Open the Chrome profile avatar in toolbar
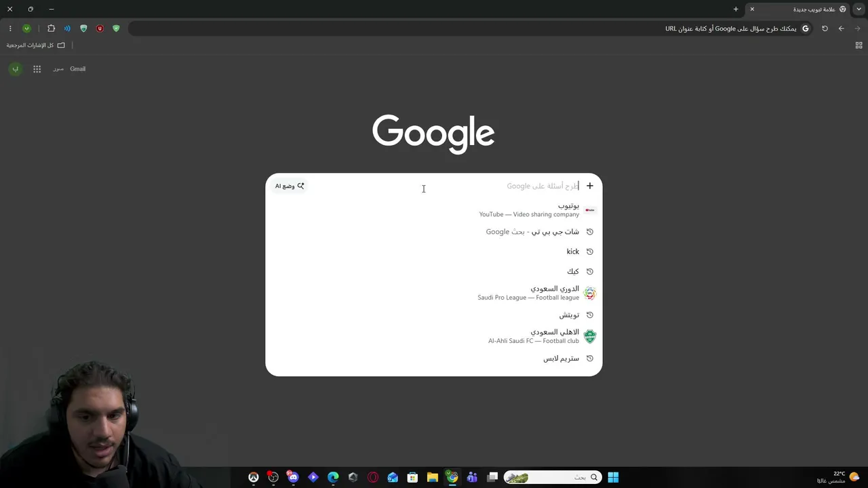 [x=26, y=28]
